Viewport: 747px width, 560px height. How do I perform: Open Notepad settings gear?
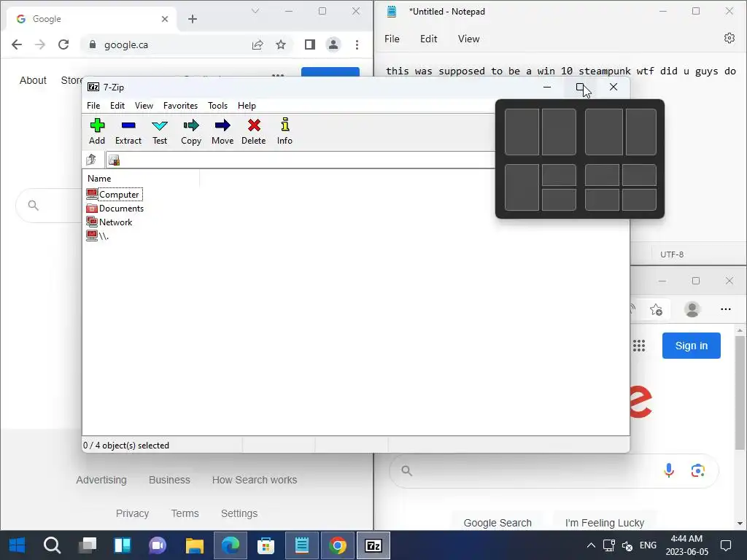click(729, 38)
